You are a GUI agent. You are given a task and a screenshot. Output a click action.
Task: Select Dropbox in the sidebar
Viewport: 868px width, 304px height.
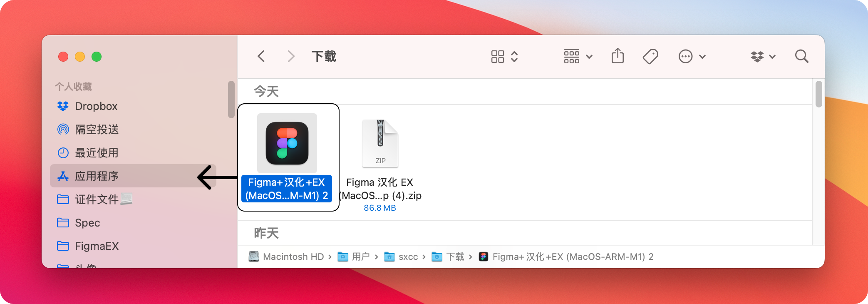(133, 106)
